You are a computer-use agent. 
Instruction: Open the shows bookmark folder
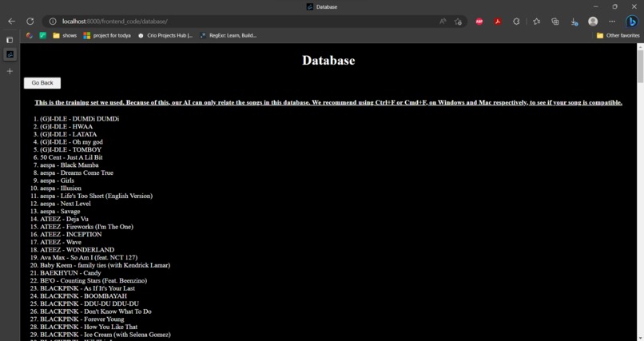[x=65, y=36]
